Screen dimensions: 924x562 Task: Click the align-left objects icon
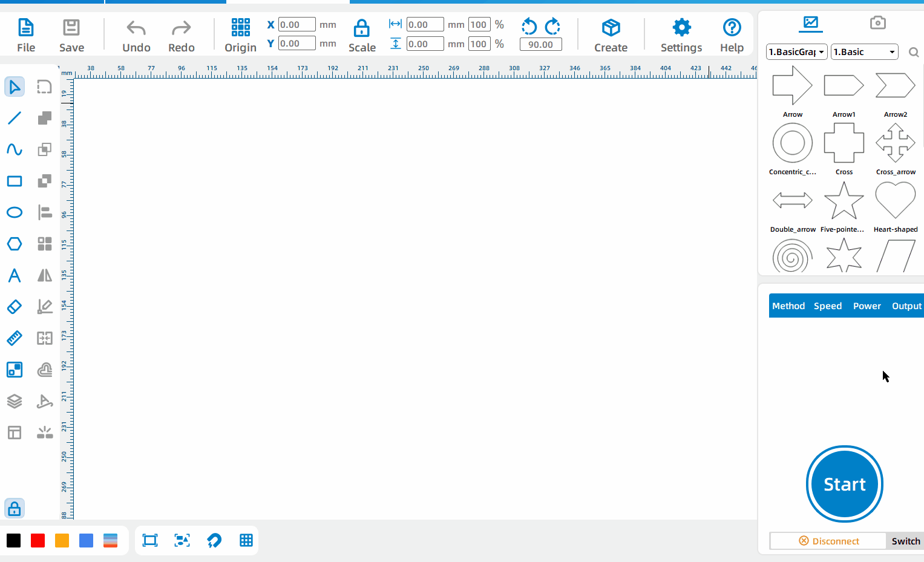(45, 212)
